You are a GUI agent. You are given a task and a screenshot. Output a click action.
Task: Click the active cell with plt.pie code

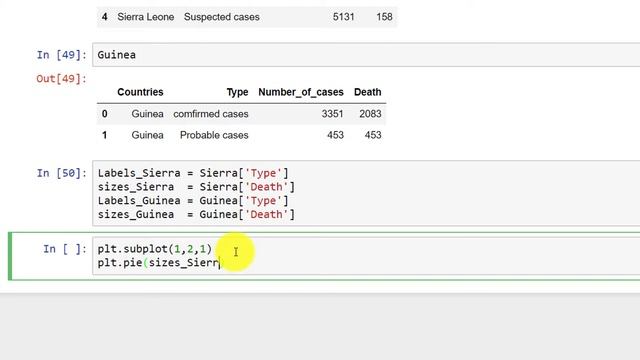click(366, 256)
